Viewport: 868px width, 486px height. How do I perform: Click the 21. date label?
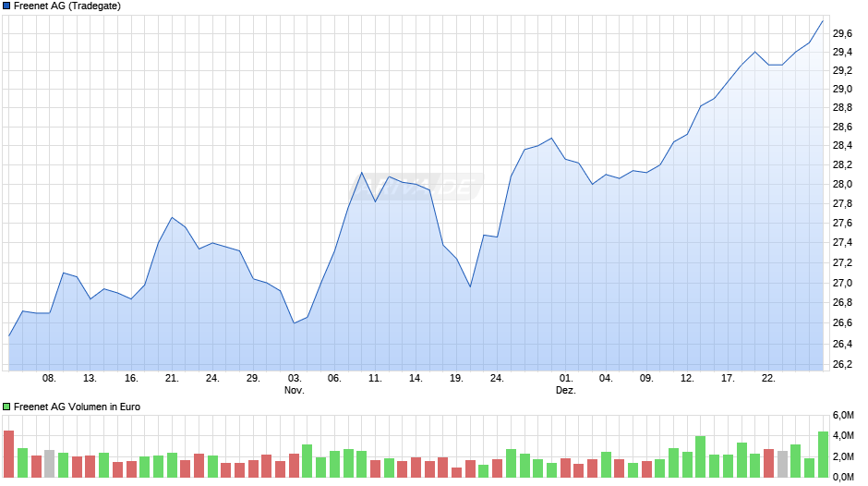coord(172,378)
